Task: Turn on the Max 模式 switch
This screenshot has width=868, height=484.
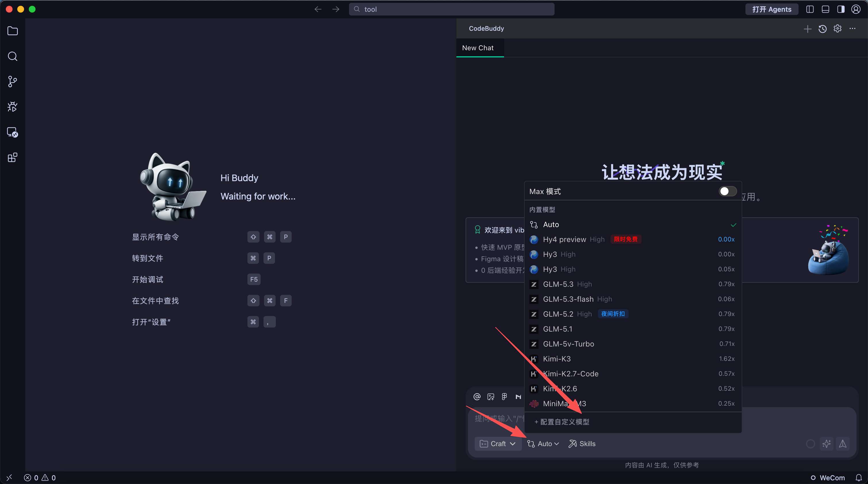Action: [727, 191]
